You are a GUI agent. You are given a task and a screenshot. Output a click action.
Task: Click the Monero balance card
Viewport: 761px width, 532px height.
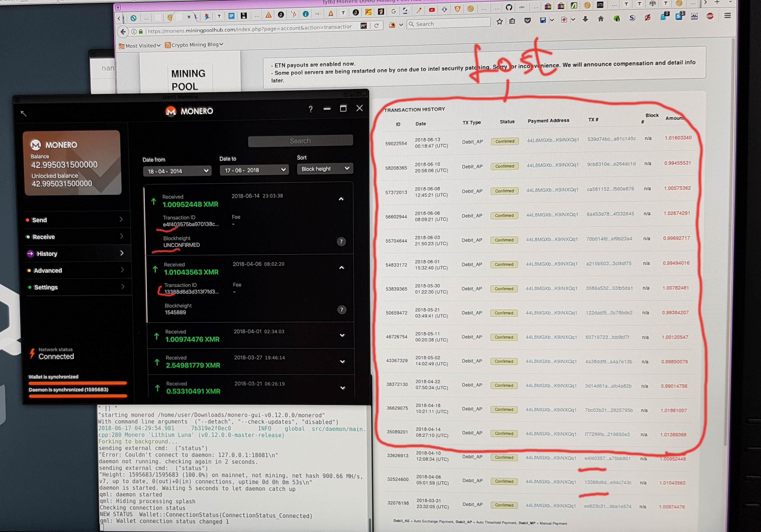pyautogui.click(x=72, y=163)
